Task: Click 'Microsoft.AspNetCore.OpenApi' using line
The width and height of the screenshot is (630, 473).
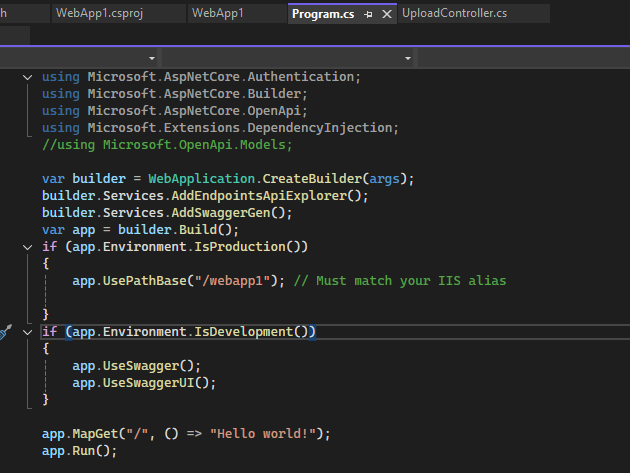Action: tap(175, 111)
